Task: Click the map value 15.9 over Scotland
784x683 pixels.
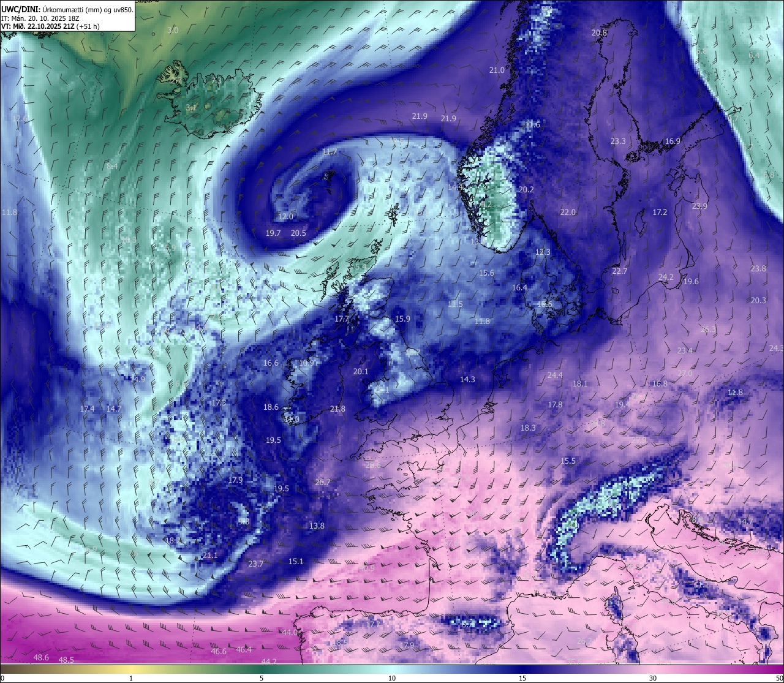Action: (402, 319)
